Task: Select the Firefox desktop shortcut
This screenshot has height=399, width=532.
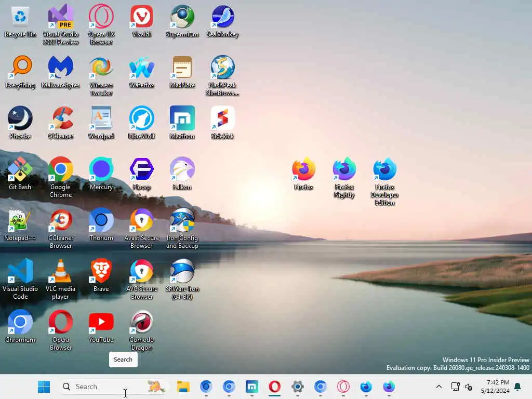Action: pyautogui.click(x=303, y=174)
